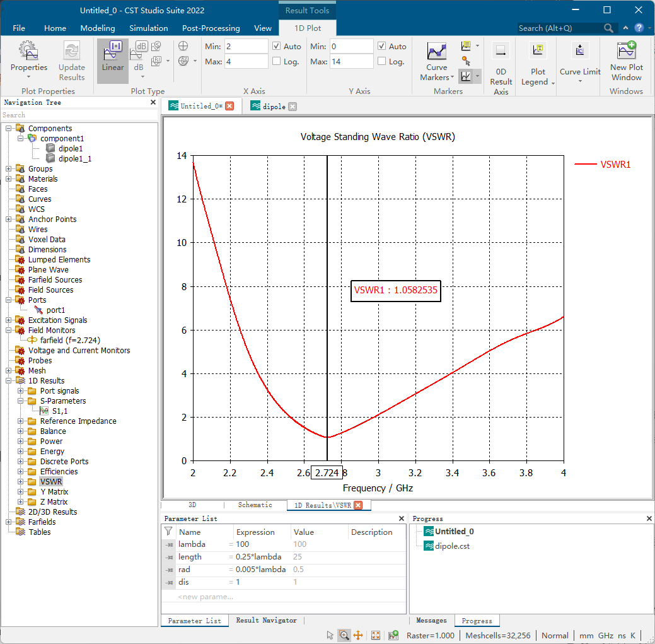Screen dimensions: 655x644
Task: Switch to the Post-Processing ribbon tab
Action: 211,28
